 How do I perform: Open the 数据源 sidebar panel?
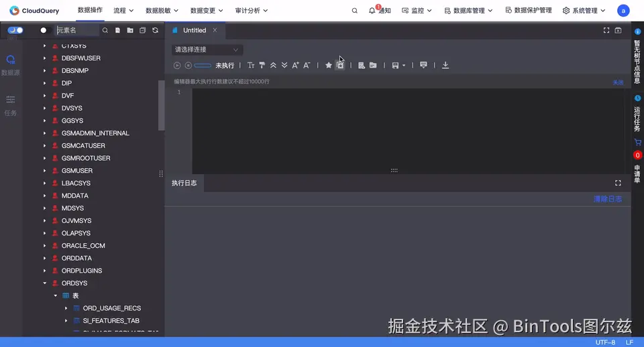[11, 65]
